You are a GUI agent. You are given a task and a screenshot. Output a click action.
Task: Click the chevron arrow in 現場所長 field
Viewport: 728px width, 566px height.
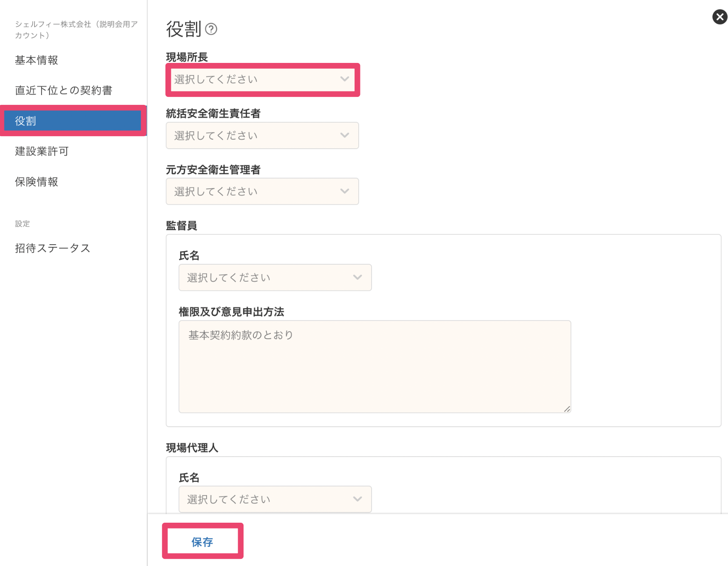click(344, 79)
